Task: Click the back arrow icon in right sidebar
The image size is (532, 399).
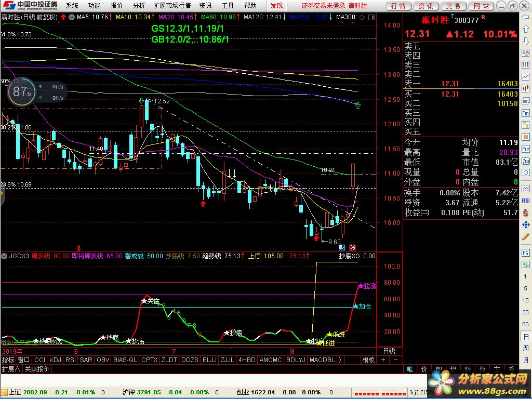Action: pyautogui.click(x=525, y=17)
